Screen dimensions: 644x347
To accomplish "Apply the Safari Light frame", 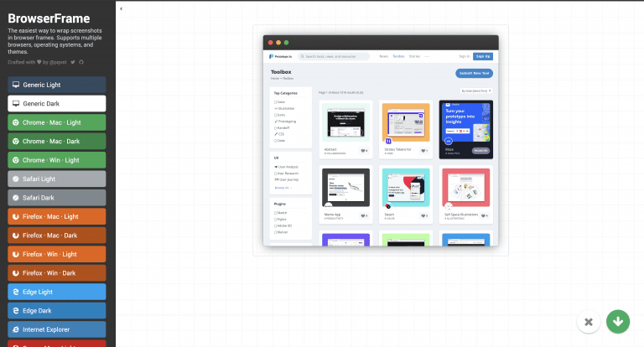I will click(57, 179).
